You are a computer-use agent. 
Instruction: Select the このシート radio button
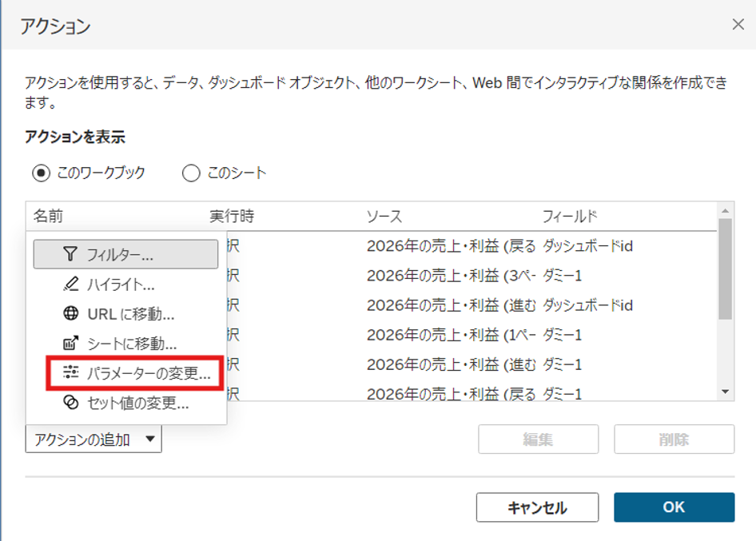[191, 173]
